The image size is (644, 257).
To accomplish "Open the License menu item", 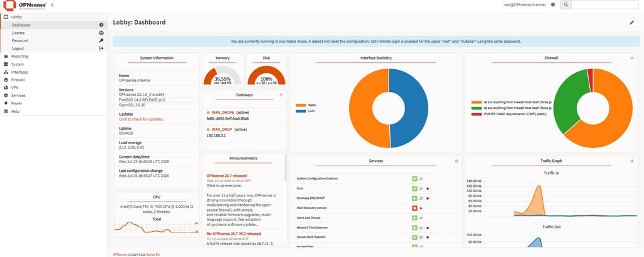I will pos(53,33).
